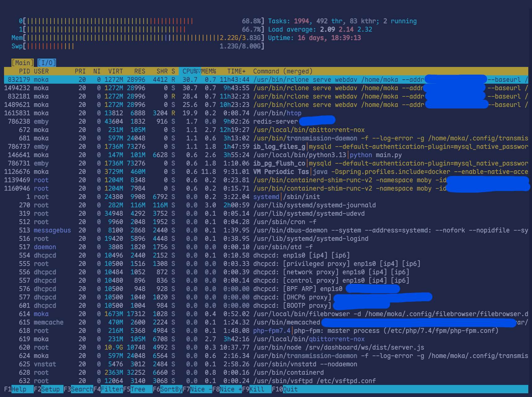
Task: Toggle F5 Tree view
Action: pyautogui.click(x=138, y=389)
